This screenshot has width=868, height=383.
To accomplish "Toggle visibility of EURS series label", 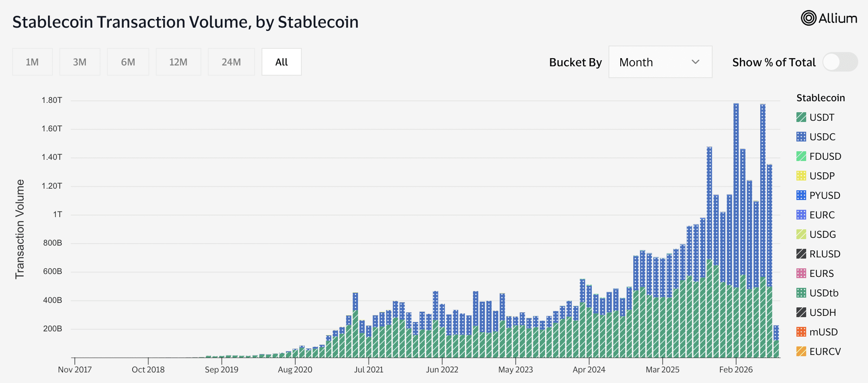I will click(822, 274).
